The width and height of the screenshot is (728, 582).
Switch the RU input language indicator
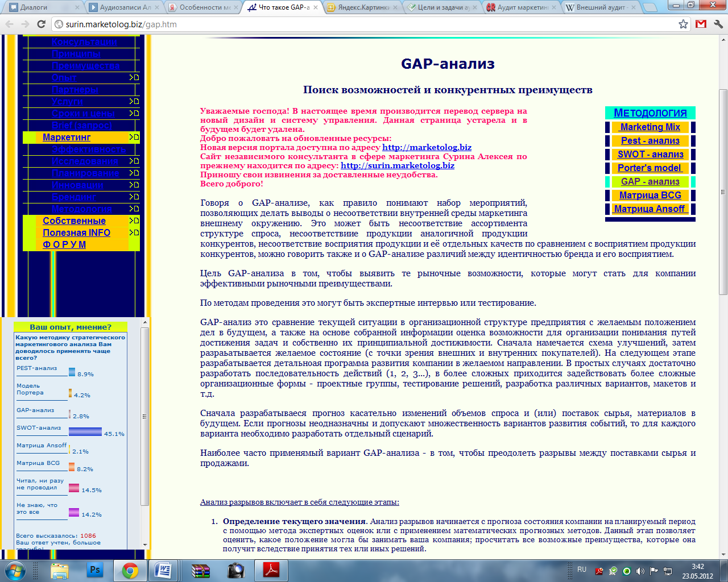click(582, 569)
